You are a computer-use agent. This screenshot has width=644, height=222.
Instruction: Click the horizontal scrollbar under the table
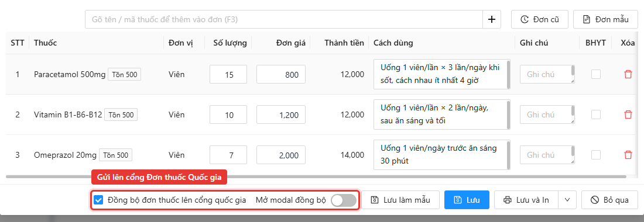pyautogui.click(x=316, y=176)
